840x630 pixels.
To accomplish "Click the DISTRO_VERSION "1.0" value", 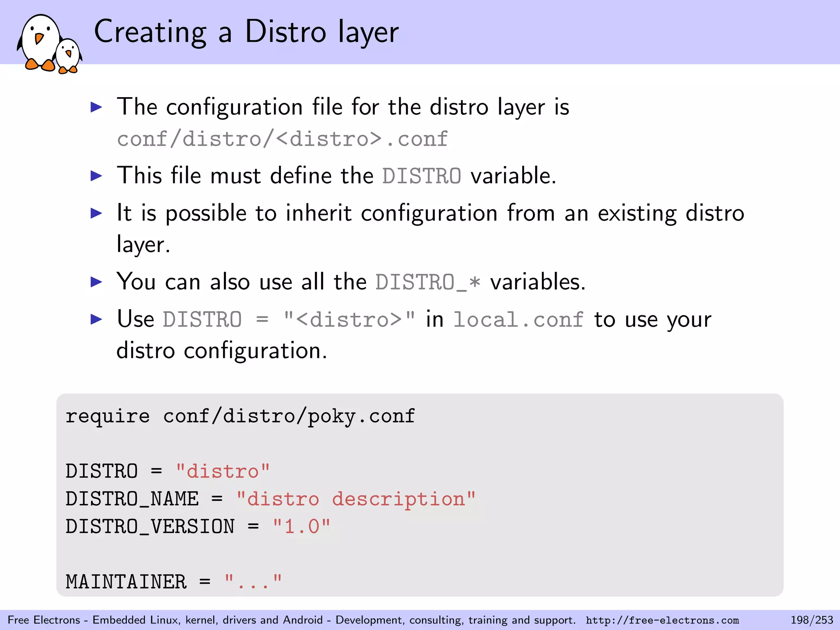I will (x=301, y=527).
